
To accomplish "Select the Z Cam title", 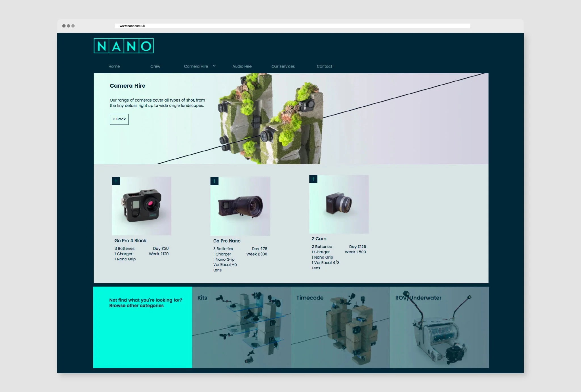I will click(x=319, y=239).
